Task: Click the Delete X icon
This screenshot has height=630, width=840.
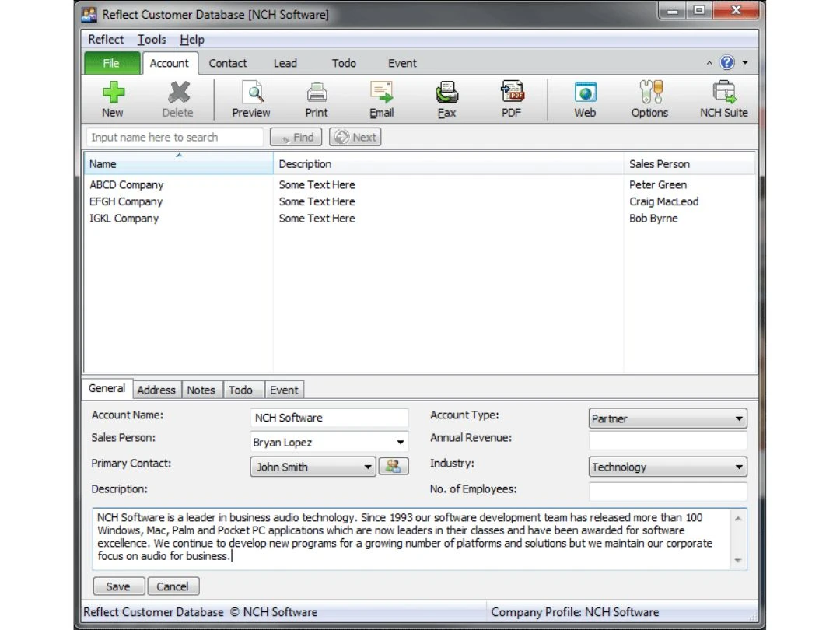Action: pyautogui.click(x=178, y=92)
